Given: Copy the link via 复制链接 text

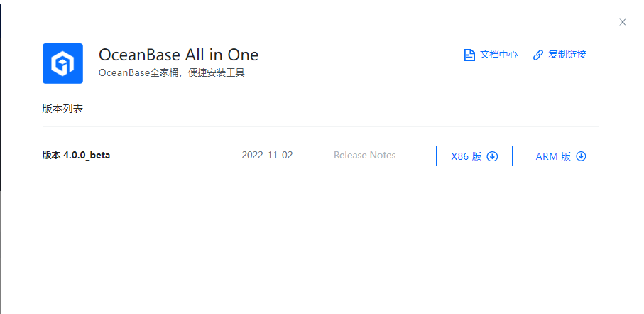Looking at the screenshot, I should point(567,55).
